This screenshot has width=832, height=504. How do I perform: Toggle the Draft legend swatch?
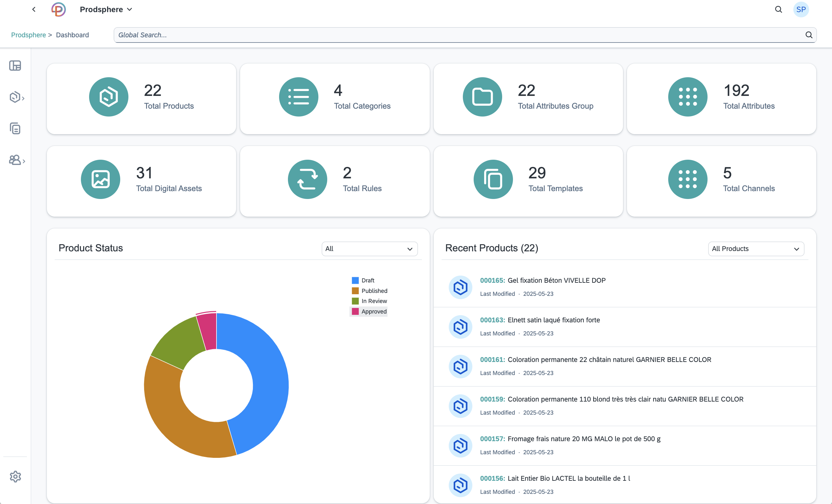[x=355, y=280]
